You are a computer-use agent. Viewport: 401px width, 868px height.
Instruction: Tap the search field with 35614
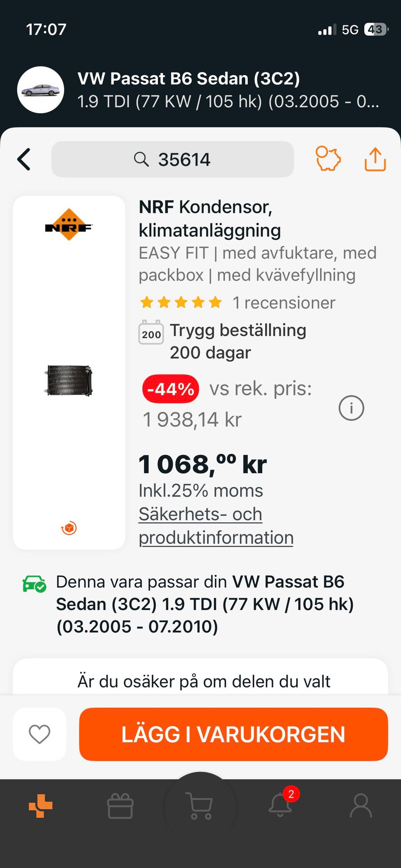pyautogui.click(x=173, y=159)
